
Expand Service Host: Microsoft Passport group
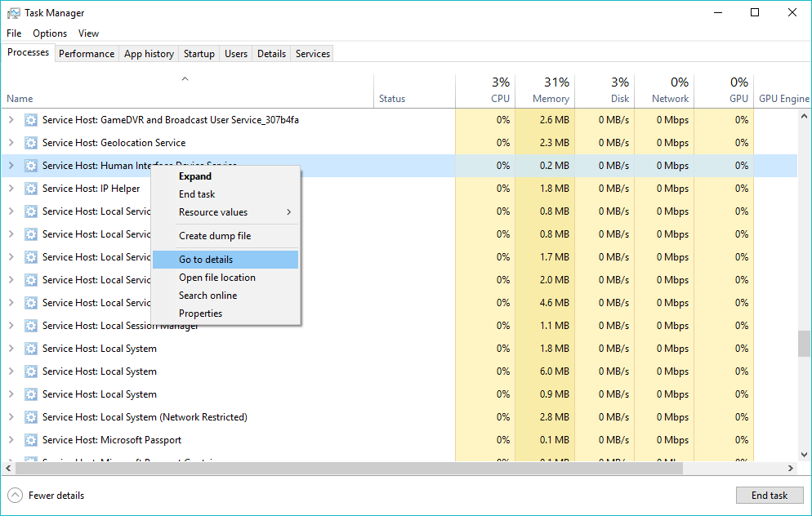coord(11,440)
